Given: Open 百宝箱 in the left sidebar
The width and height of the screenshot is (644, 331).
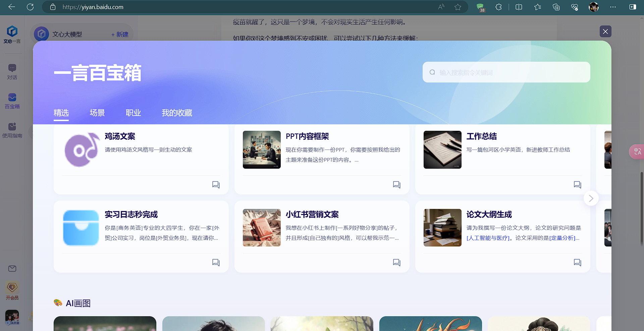Looking at the screenshot, I should (12, 101).
